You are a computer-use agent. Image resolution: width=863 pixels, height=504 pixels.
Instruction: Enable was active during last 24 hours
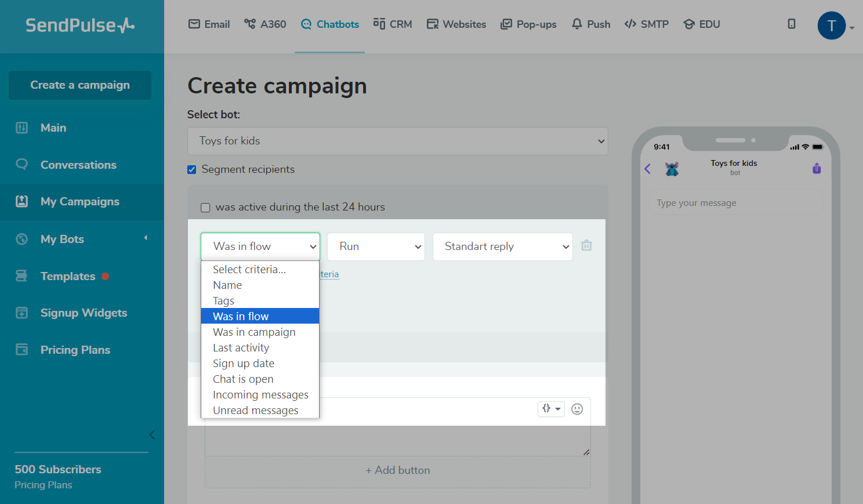[205, 208]
